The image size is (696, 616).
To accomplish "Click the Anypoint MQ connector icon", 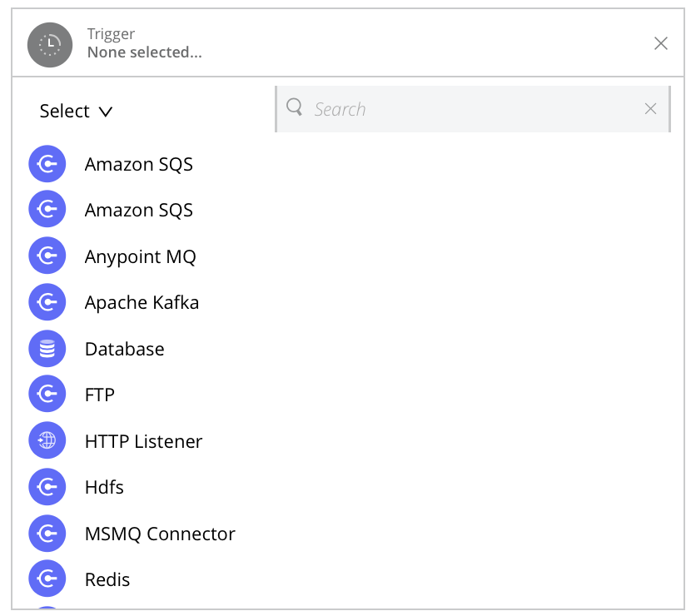I will pos(47,256).
